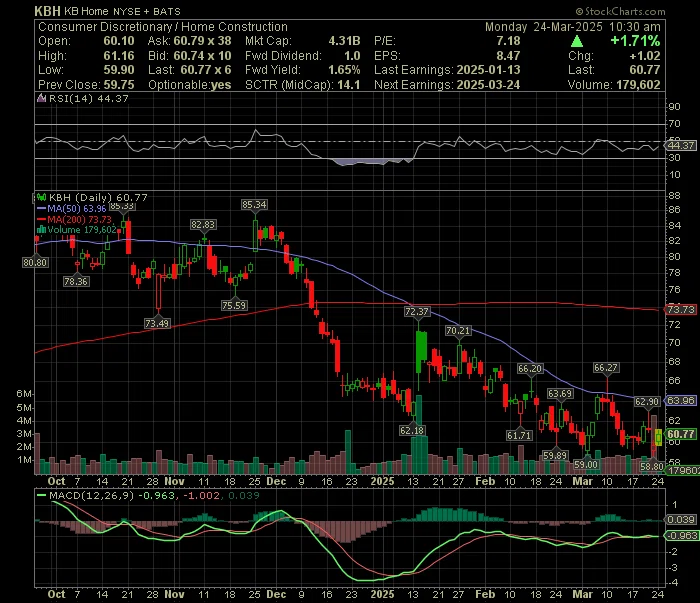The height and width of the screenshot is (603, 700).
Task: Click the 75.59 price low annotation
Action: point(234,305)
